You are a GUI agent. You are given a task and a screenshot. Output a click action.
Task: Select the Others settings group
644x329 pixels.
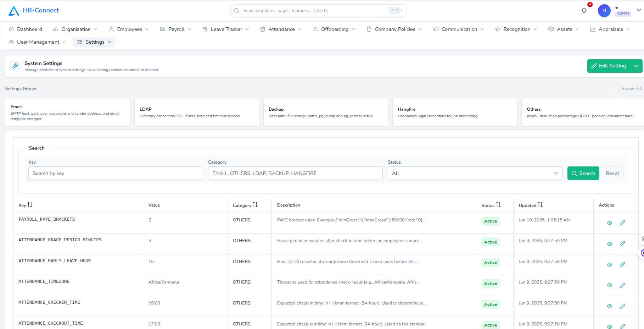point(583,113)
